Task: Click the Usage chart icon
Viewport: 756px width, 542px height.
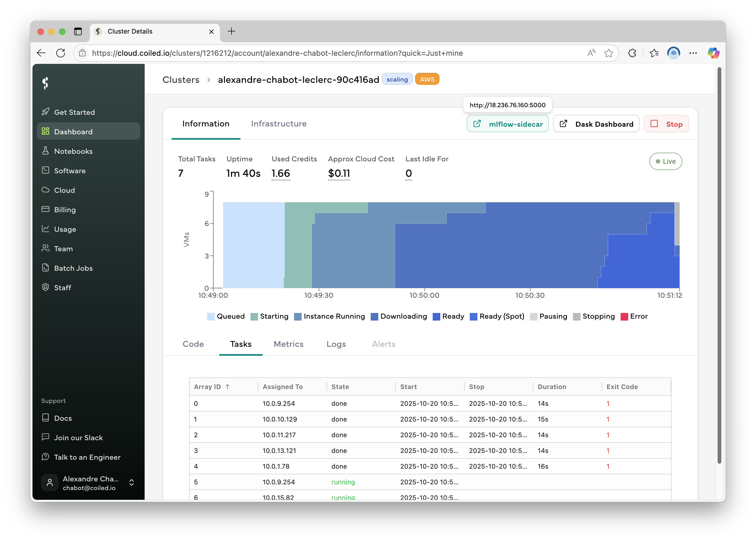Action: coord(45,229)
